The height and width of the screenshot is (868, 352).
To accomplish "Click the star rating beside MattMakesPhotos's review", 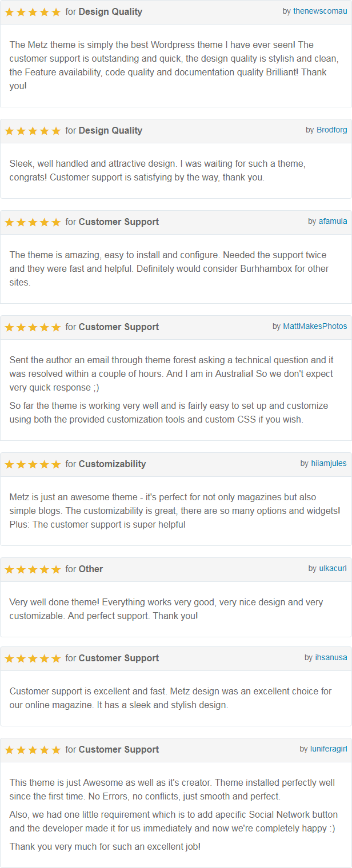I will (x=33, y=327).
